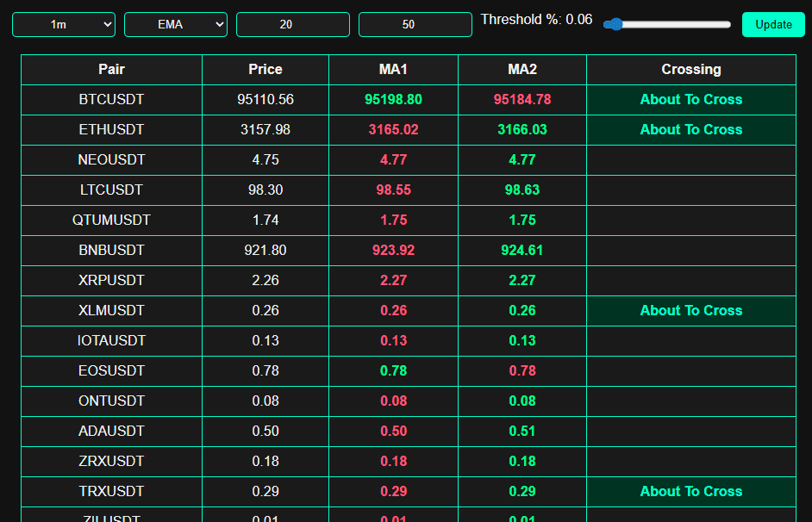The height and width of the screenshot is (522, 812).
Task: Click About To Cross in the BTCUSDT row
Action: click(690, 99)
